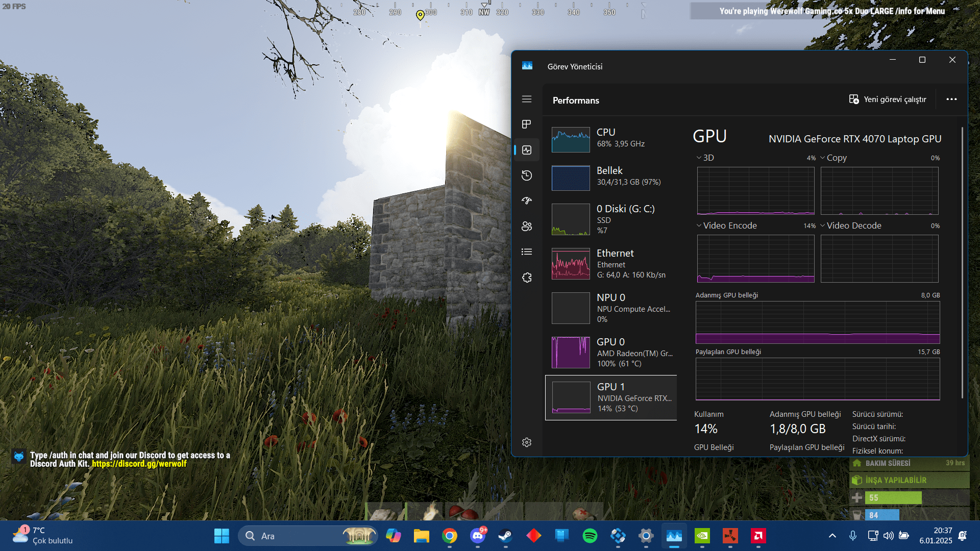Image resolution: width=980 pixels, height=551 pixels.
Task: Click the three-dots more options button
Action: coord(951,99)
